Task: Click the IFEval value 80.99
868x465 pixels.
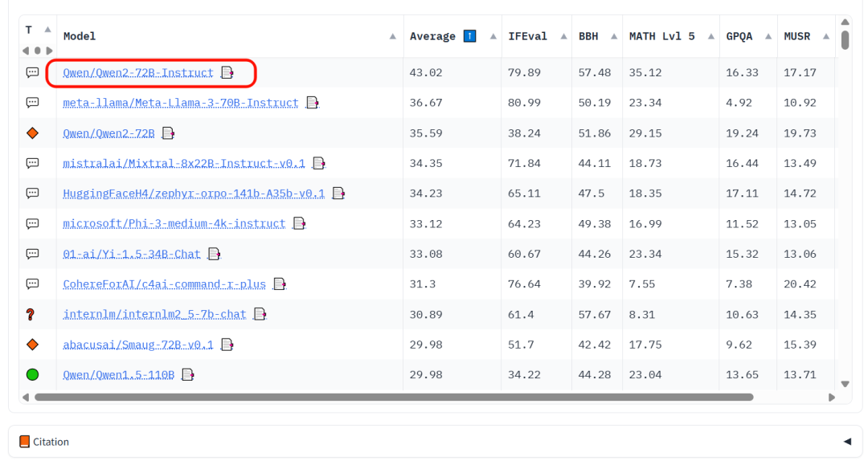Action: 524,103
